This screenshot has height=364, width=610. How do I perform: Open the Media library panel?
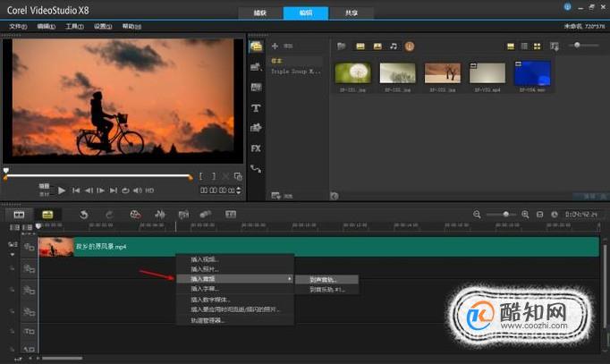click(256, 47)
